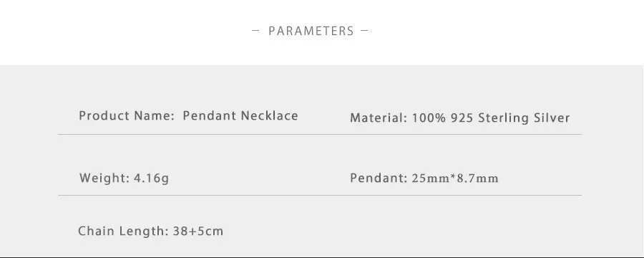The image size is (644, 258).
Task: Click the PARAMETERS section heading
Action: pos(311,31)
